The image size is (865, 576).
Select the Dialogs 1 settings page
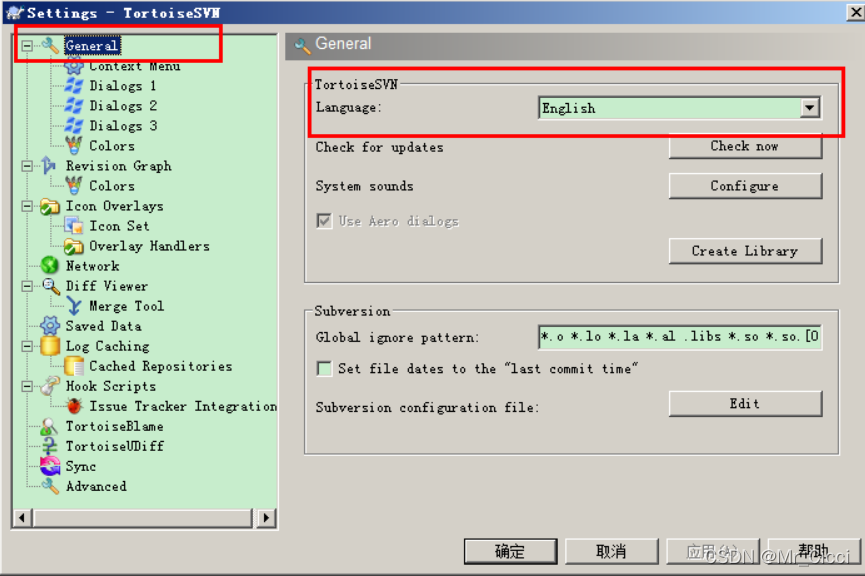click(x=123, y=86)
